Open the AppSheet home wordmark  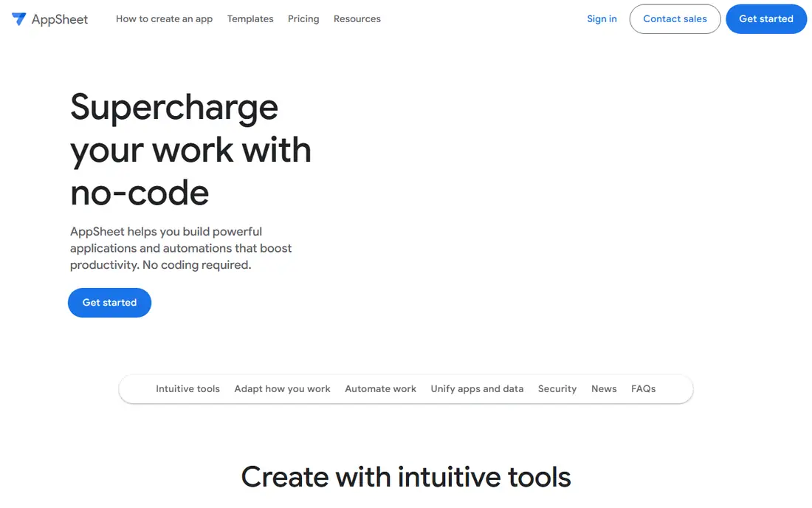(60, 20)
